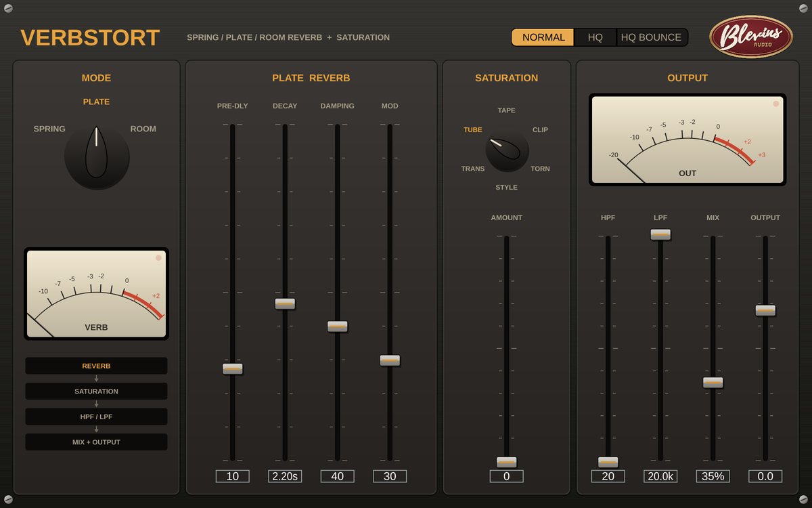Click the MIX slider handle
The image size is (812, 508).
[x=713, y=383]
